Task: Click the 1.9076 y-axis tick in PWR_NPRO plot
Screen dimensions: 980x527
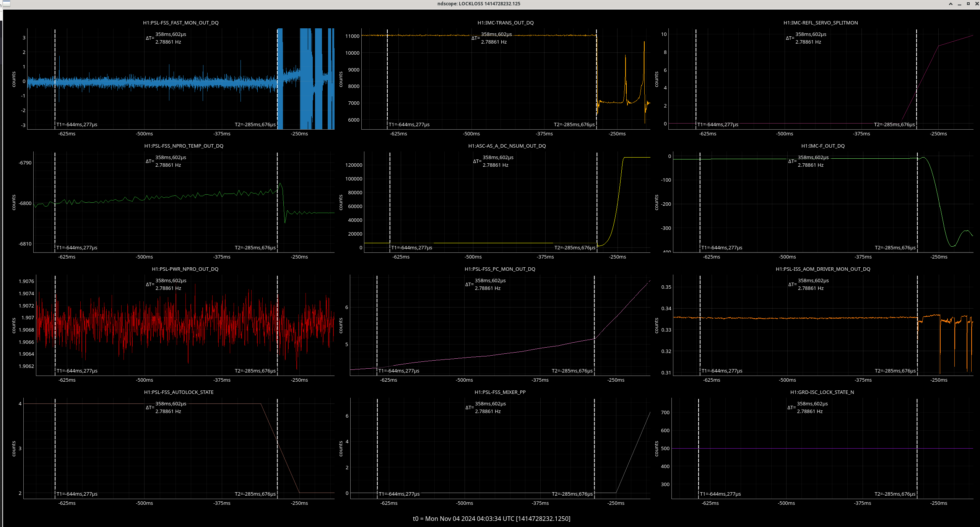Action: coord(26,281)
